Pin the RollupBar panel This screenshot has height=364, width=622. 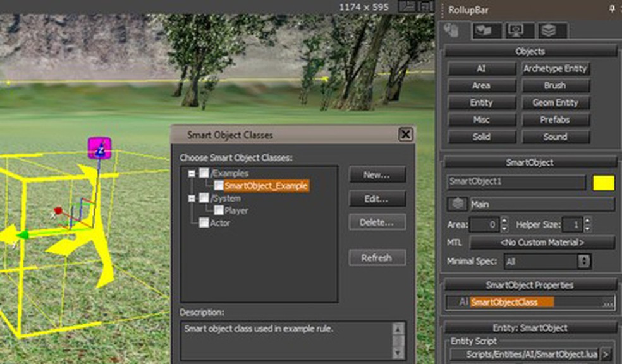click(611, 9)
